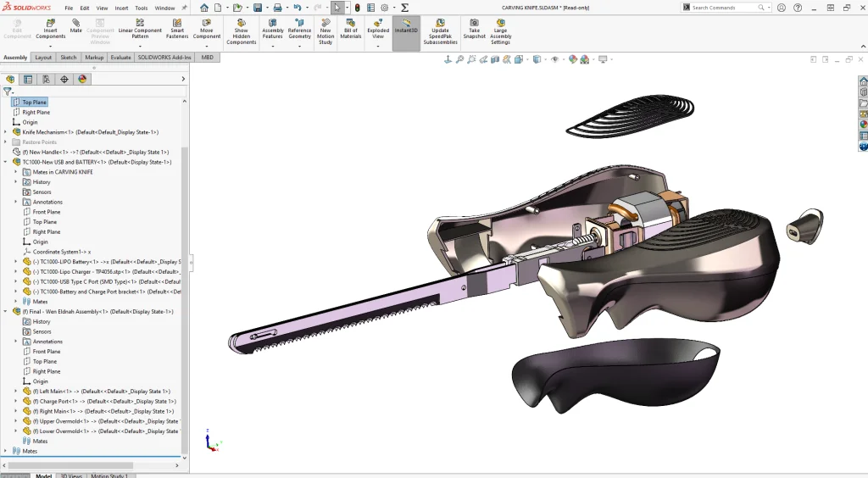This screenshot has height=478, width=868.
Task: Switch to the Evaluate tab
Action: [x=120, y=58]
